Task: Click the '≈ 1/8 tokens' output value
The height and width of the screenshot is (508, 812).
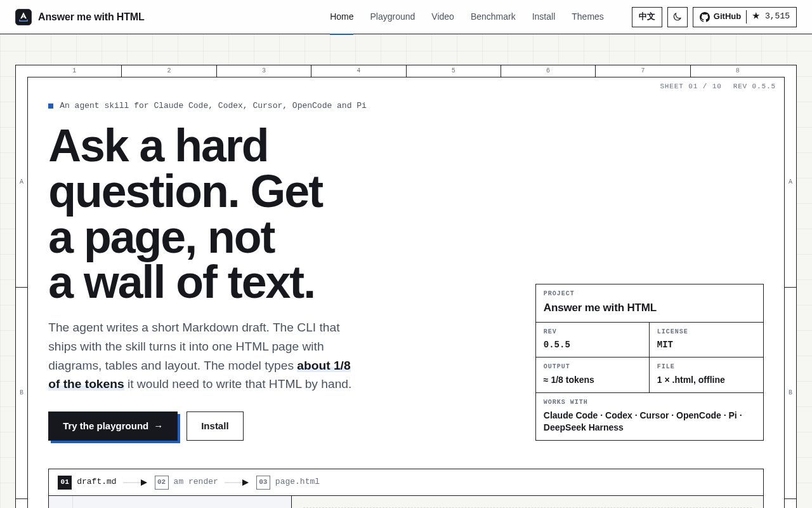Action: 569,380
